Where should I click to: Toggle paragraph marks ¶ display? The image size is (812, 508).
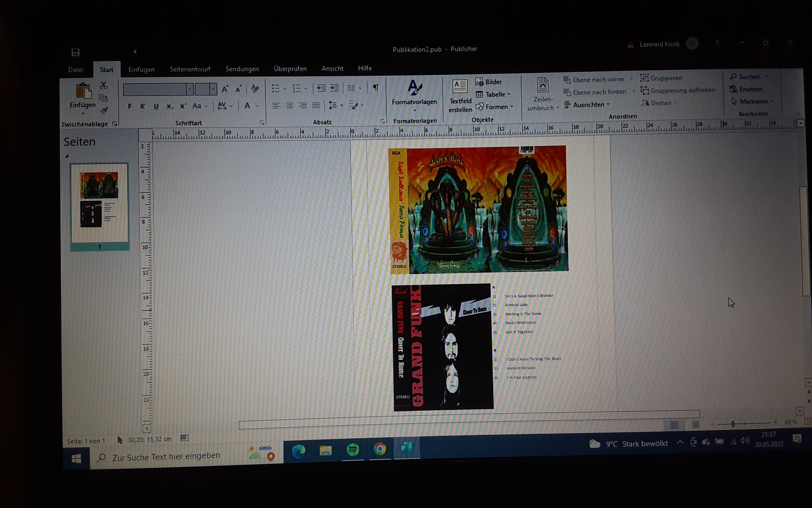point(376,88)
